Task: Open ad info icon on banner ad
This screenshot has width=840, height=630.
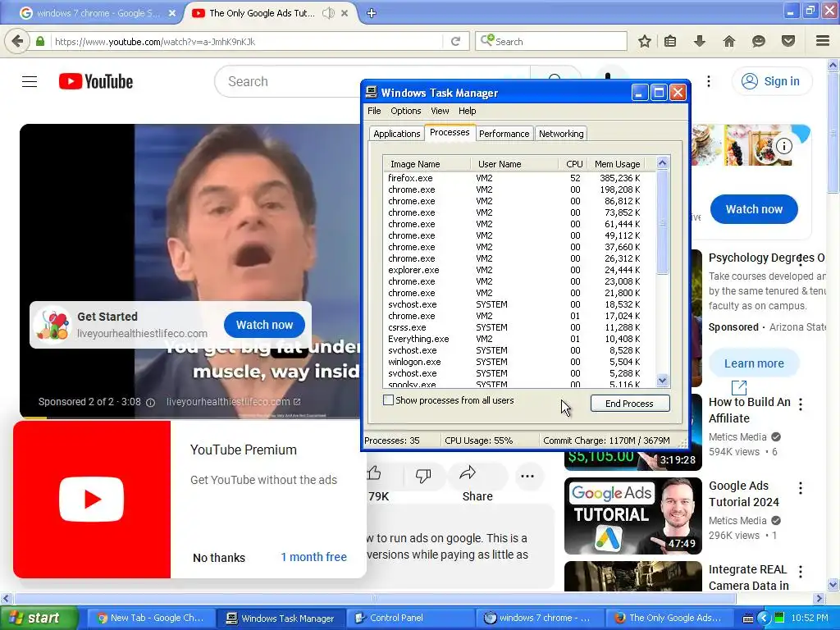Action: pyautogui.click(x=784, y=146)
